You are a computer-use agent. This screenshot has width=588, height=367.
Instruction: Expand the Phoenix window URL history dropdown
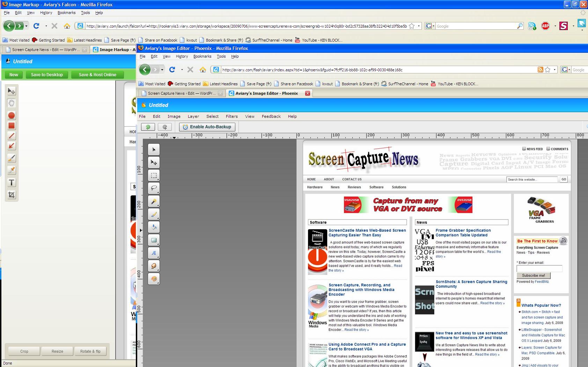coord(554,70)
